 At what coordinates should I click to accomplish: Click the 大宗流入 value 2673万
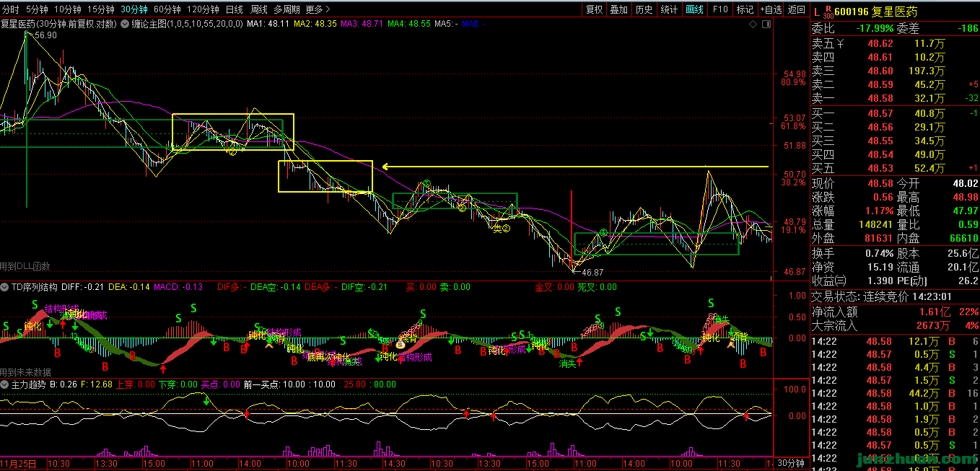click(x=935, y=325)
